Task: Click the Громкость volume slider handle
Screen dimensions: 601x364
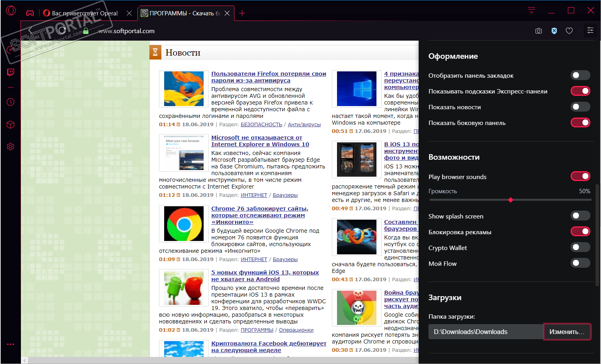Action: pyautogui.click(x=511, y=200)
